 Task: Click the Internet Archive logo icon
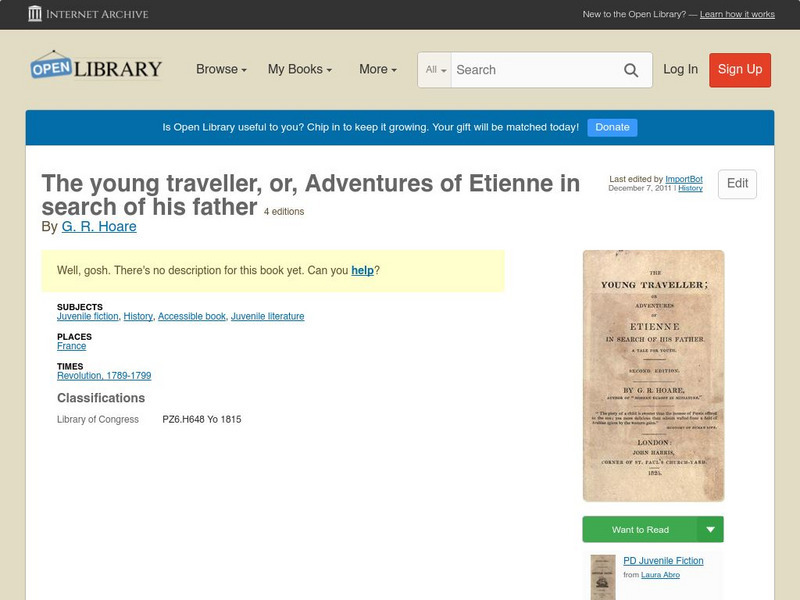pos(35,14)
